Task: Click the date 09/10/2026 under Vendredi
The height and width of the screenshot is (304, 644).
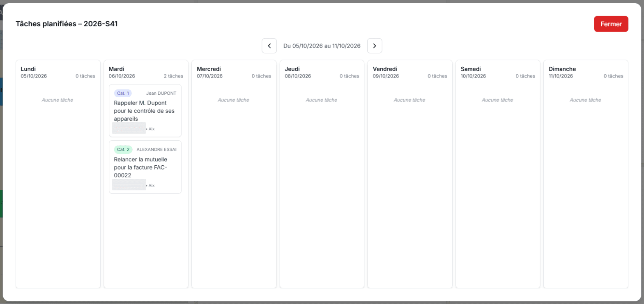Action: pyautogui.click(x=386, y=76)
